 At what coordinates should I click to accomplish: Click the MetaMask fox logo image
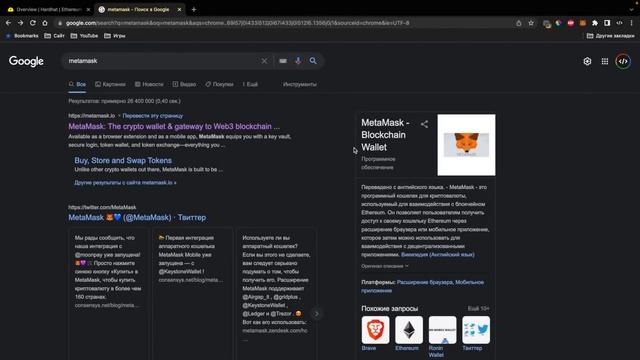pyautogui.click(x=467, y=145)
